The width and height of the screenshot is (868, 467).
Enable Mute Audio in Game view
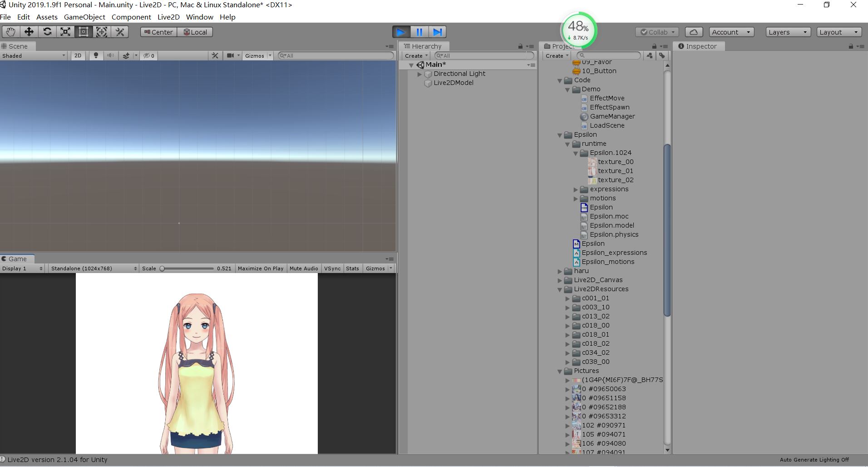tap(303, 268)
